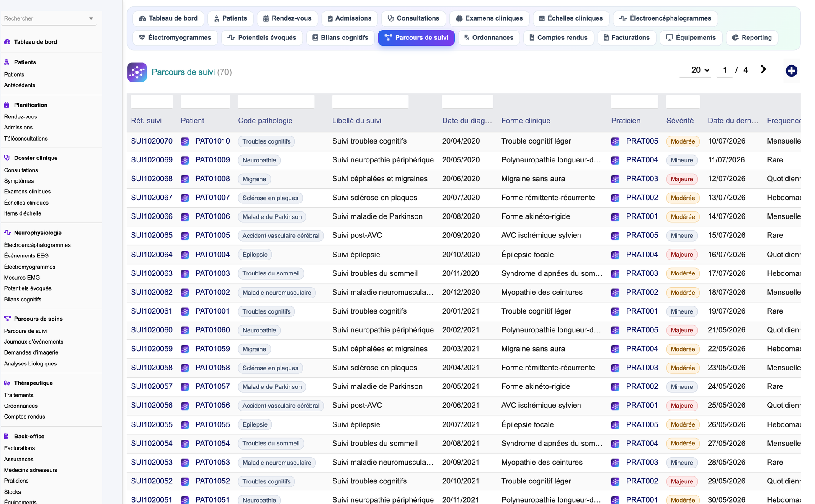Click patient icon beside PAT01055
This screenshot has height=504, width=815.
pyautogui.click(x=185, y=425)
